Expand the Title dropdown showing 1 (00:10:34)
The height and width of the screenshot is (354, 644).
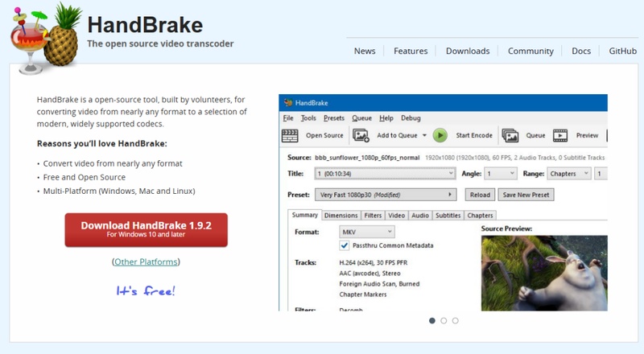pos(386,174)
